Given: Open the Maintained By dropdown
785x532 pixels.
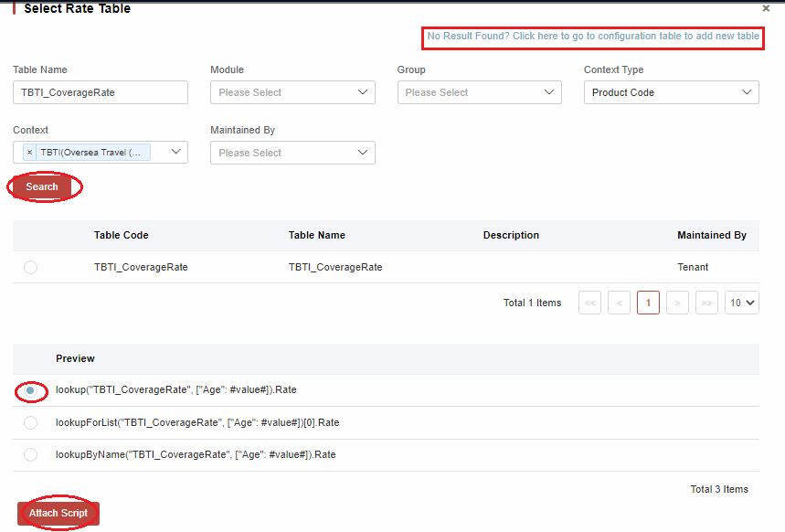Looking at the screenshot, I should pyautogui.click(x=292, y=153).
